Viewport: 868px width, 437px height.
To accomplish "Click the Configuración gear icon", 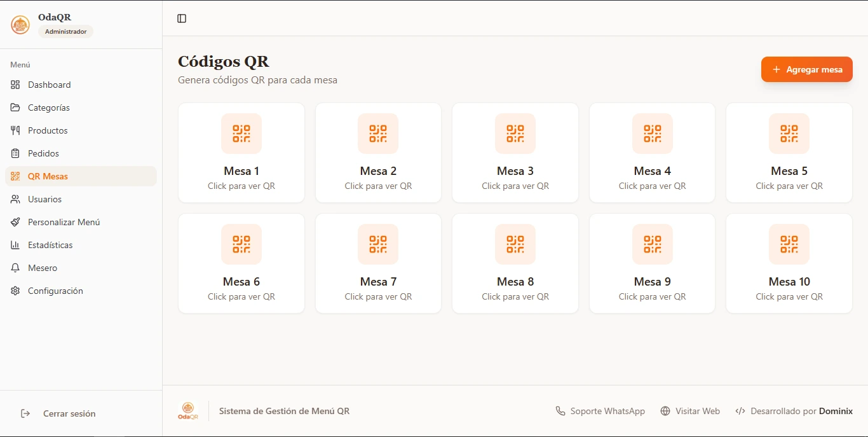I will coord(15,291).
